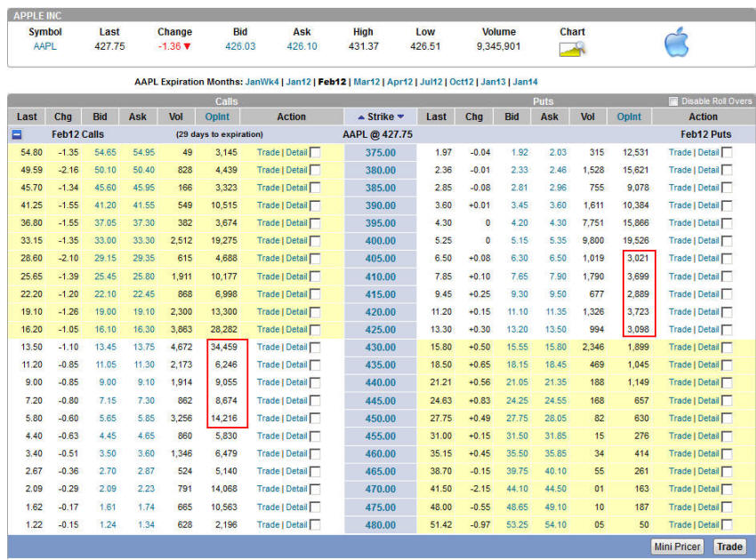Click Detail for the 450.00 call
This screenshot has width=756, height=560.
point(296,418)
